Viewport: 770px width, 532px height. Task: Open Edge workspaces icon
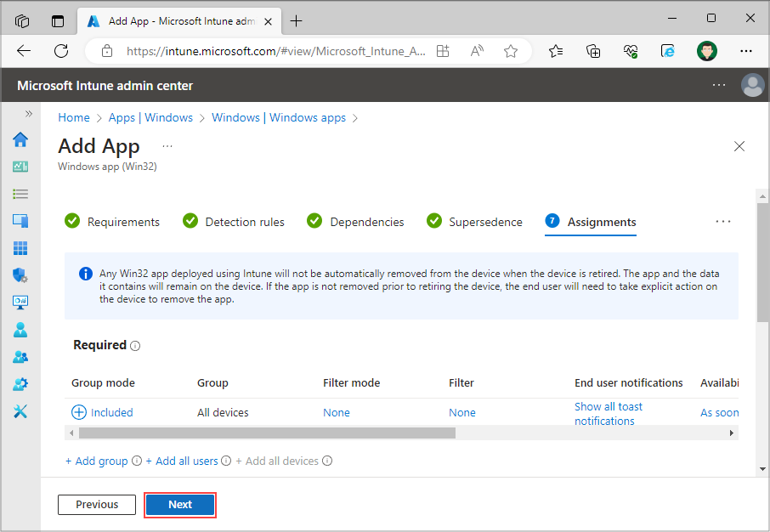(22, 21)
